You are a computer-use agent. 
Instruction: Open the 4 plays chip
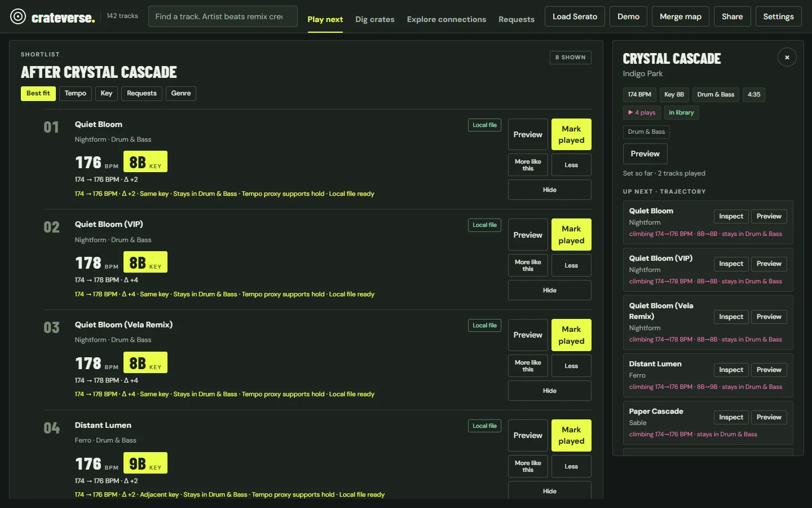coord(642,112)
